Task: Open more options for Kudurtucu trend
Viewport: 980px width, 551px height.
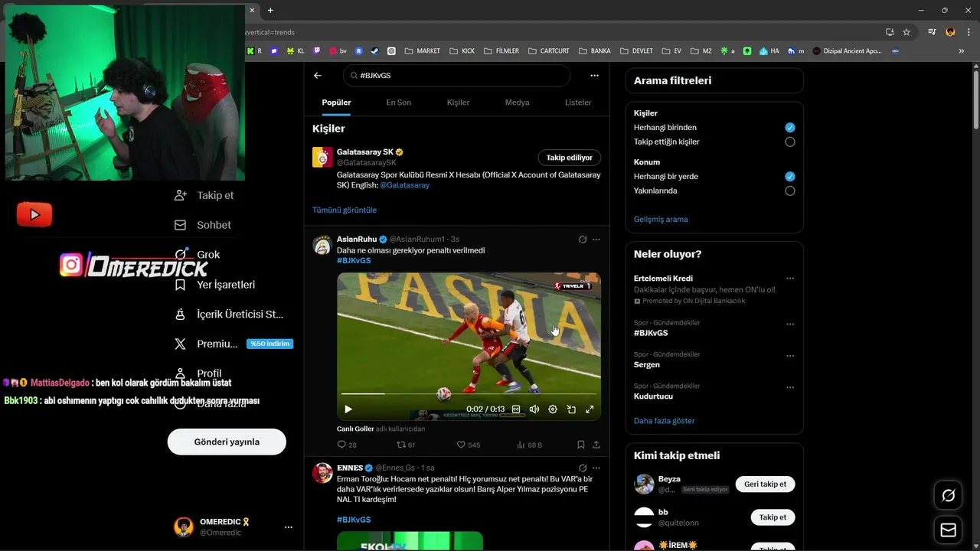Action: (x=790, y=387)
